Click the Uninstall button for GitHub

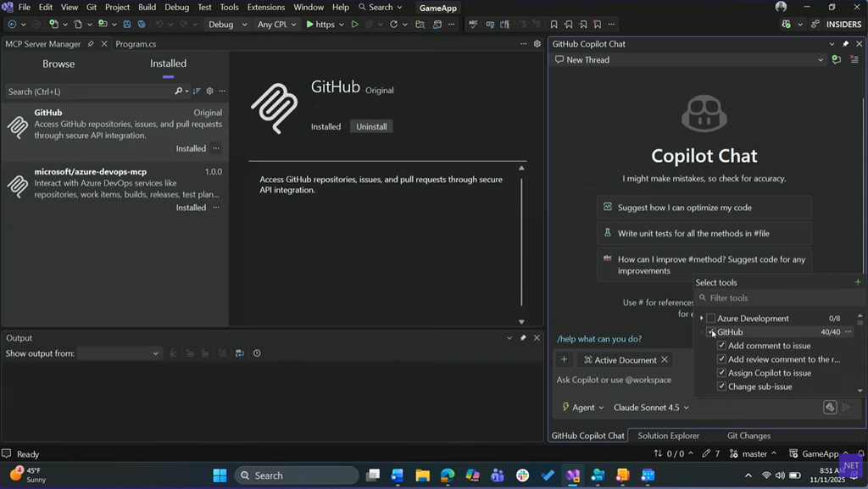pyautogui.click(x=371, y=126)
